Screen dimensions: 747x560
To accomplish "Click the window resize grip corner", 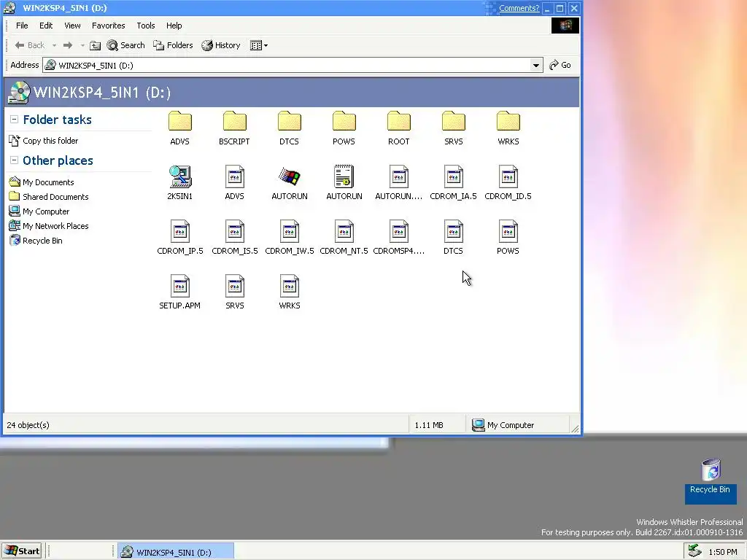I will click(576, 429).
